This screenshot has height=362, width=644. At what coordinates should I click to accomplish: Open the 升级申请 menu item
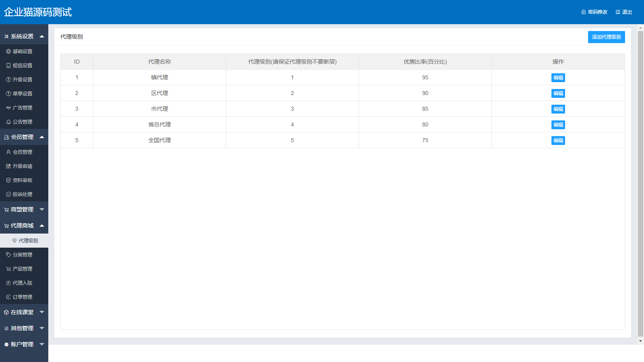point(23,166)
